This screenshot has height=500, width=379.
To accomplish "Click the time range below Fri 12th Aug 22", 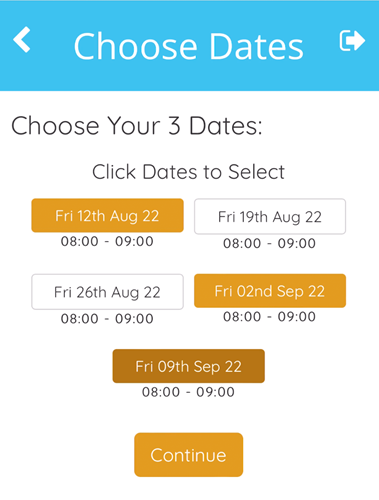I will tap(107, 241).
